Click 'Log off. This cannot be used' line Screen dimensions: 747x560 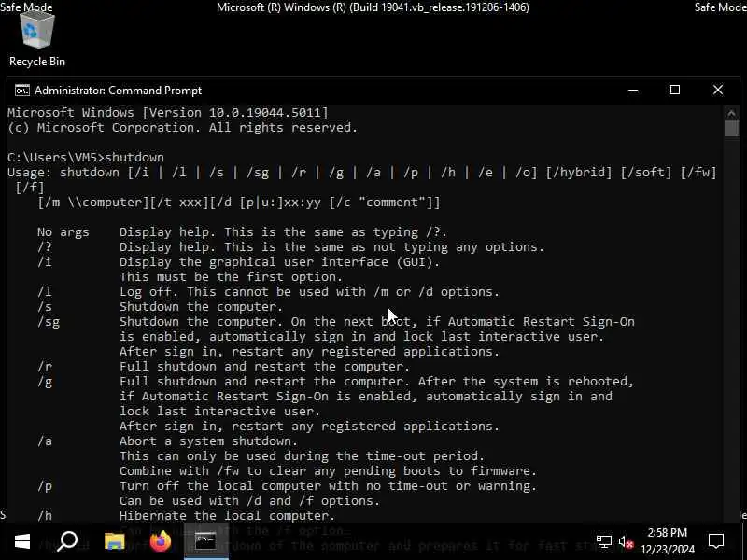tap(310, 292)
